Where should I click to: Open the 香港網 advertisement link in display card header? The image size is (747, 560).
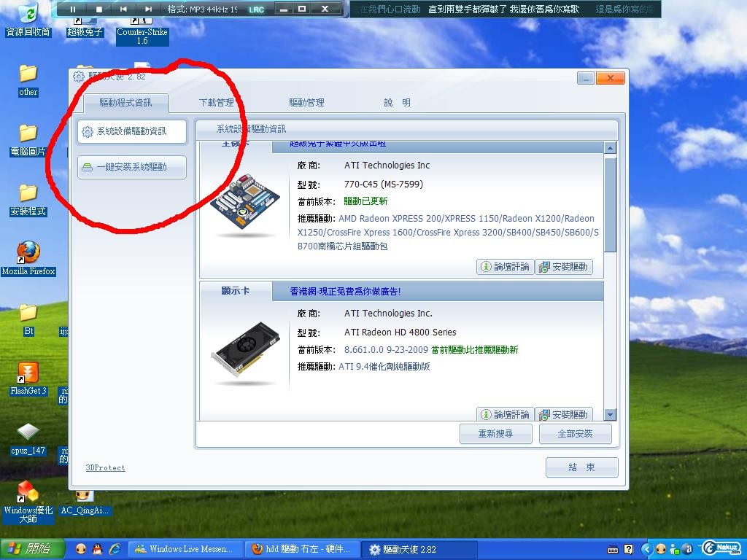(x=345, y=292)
